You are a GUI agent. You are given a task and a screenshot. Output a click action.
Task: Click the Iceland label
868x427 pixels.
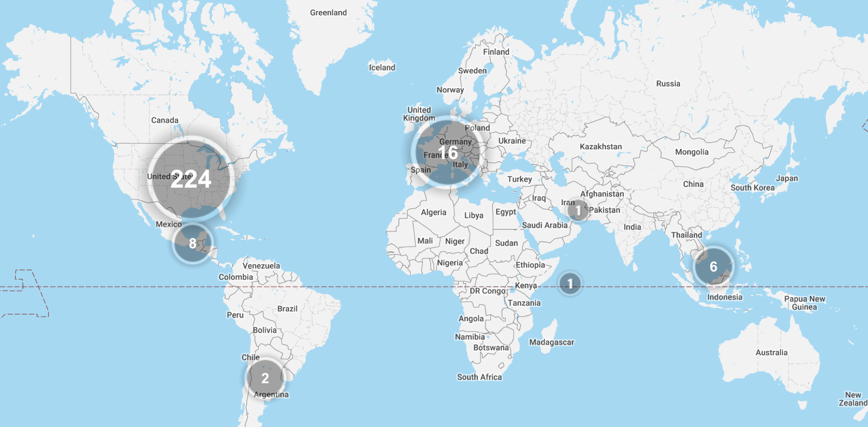(382, 67)
